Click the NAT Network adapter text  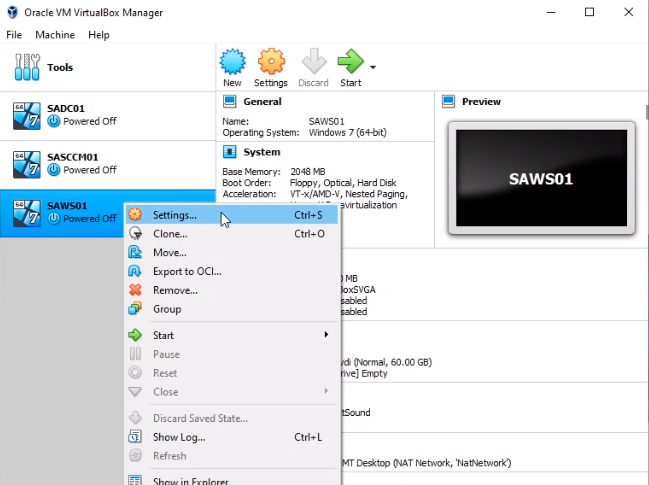pyautogui.click(x=426, y=463)
